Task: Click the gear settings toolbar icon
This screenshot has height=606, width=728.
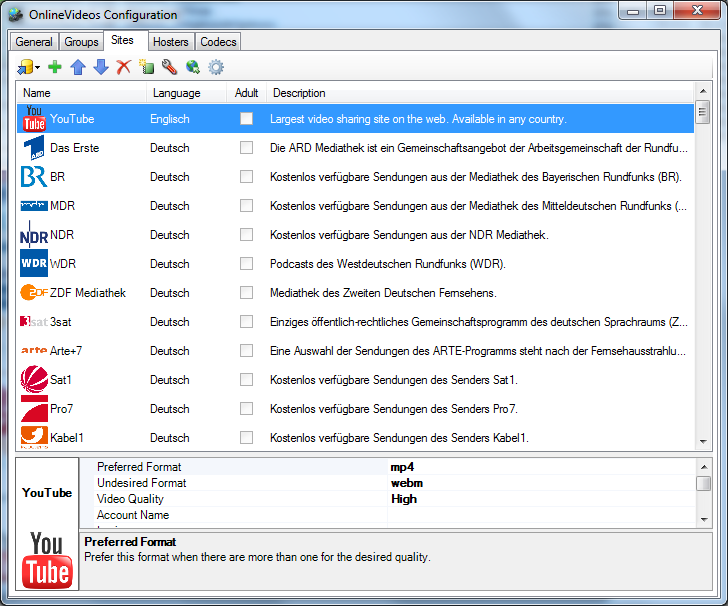Action: pyautogui.click(x=216, y=67)
